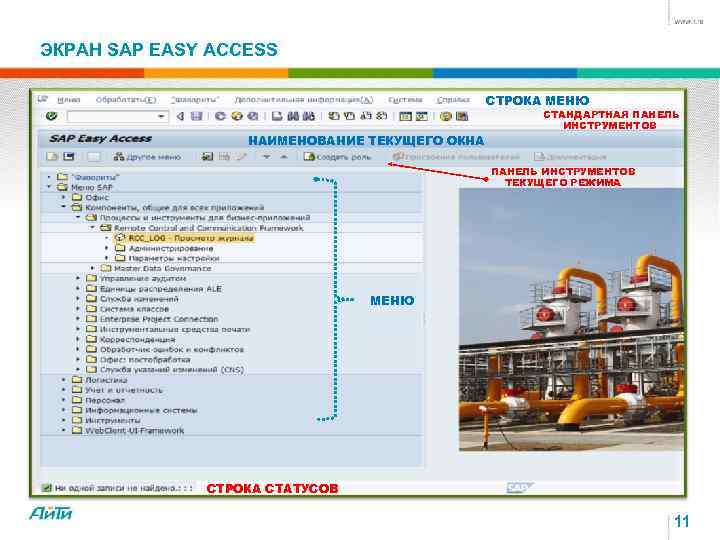The image size is (720, 540).
Task: Click the Другое меню button
Action: pyautogui.click(x=147, y=157)
